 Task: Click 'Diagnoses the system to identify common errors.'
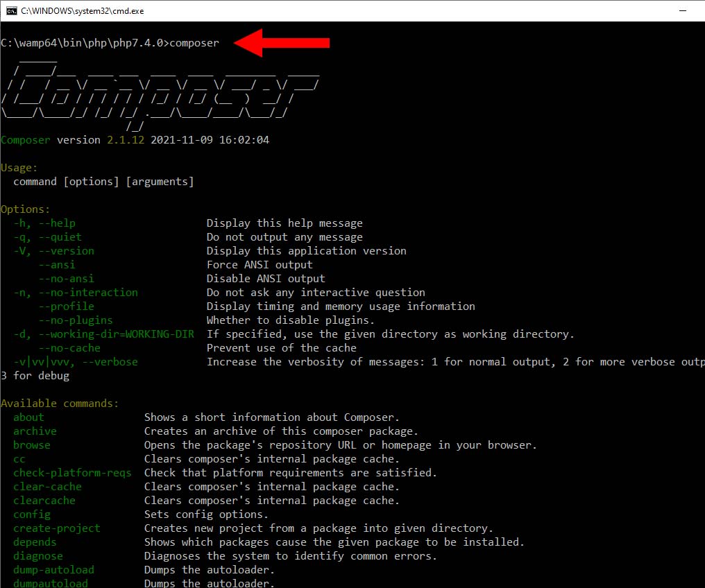point(291,557)
